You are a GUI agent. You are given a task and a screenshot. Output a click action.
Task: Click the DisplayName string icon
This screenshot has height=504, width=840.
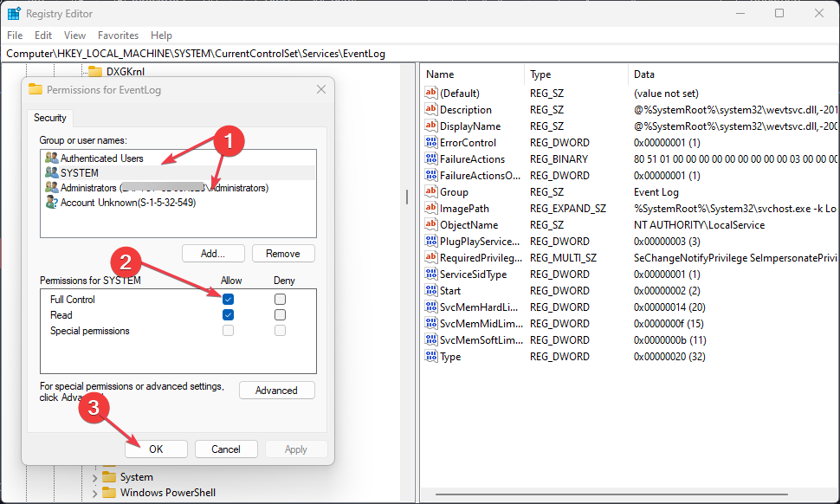pyautogui.click(x=430, y=126)
